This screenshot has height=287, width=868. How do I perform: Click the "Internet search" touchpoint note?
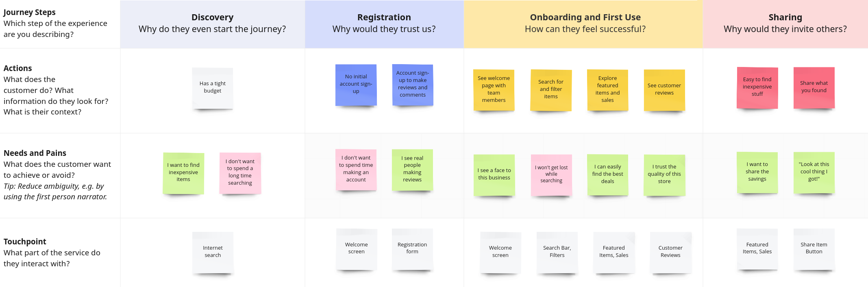click(x=213, y=252)
